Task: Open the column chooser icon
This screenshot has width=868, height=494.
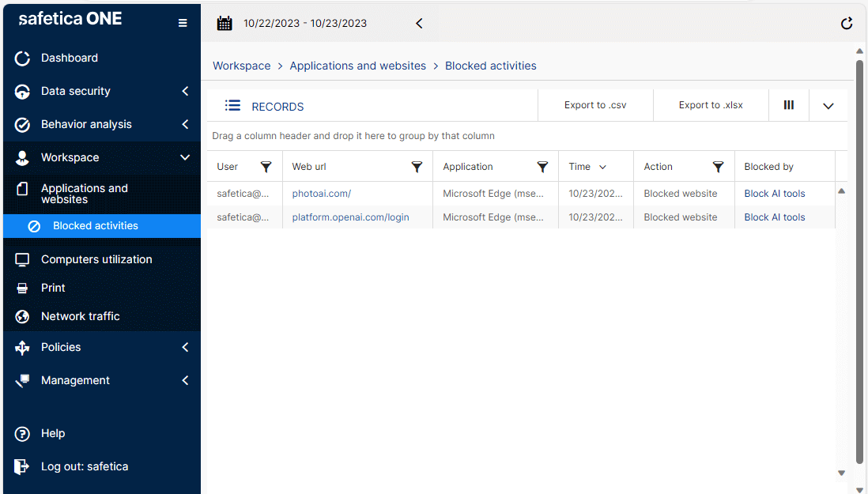Action: (789, 105)
